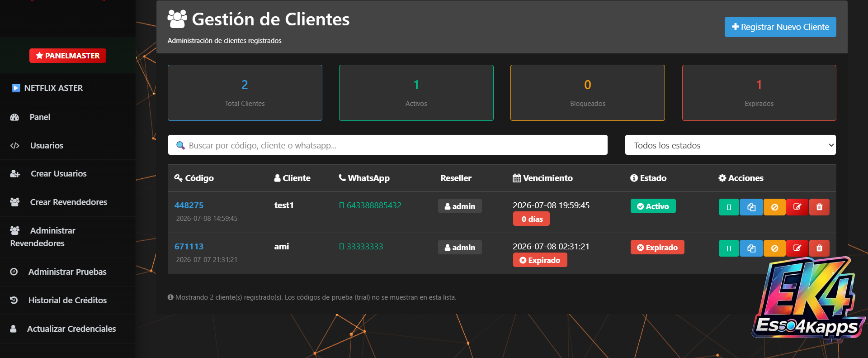Go to Crear Revendedores in sidebar
Image resolution: width=868 pixels, height=358 pixels.
coord(68,202)
